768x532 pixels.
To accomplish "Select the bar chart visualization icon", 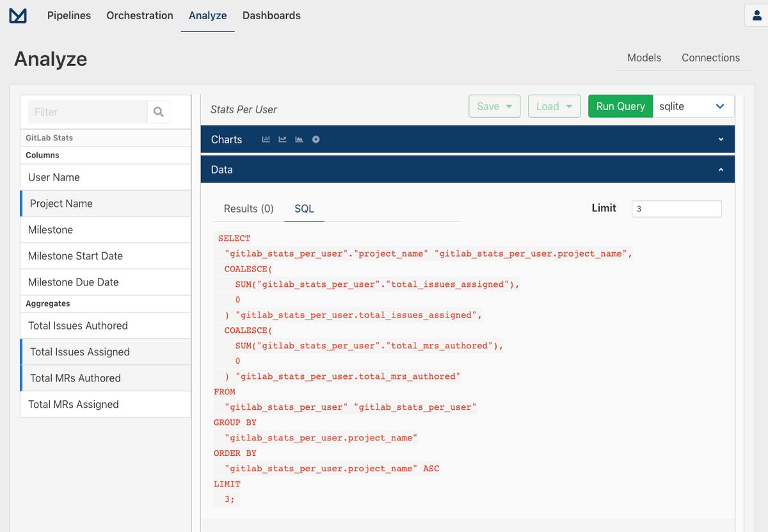I will (266, 139).
